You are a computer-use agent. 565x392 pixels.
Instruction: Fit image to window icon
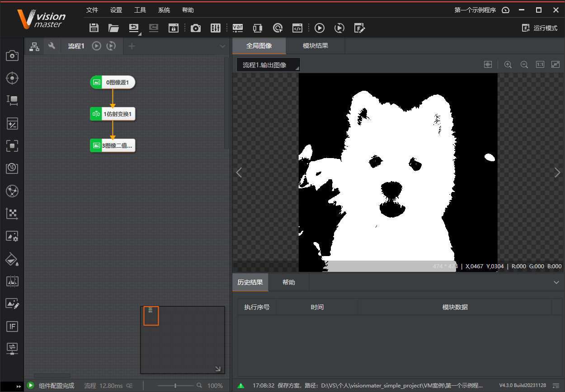coord(556,65)
